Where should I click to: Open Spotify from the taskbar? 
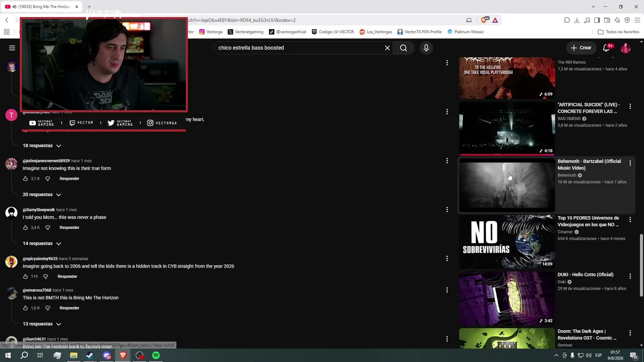[x=156, y=355]
